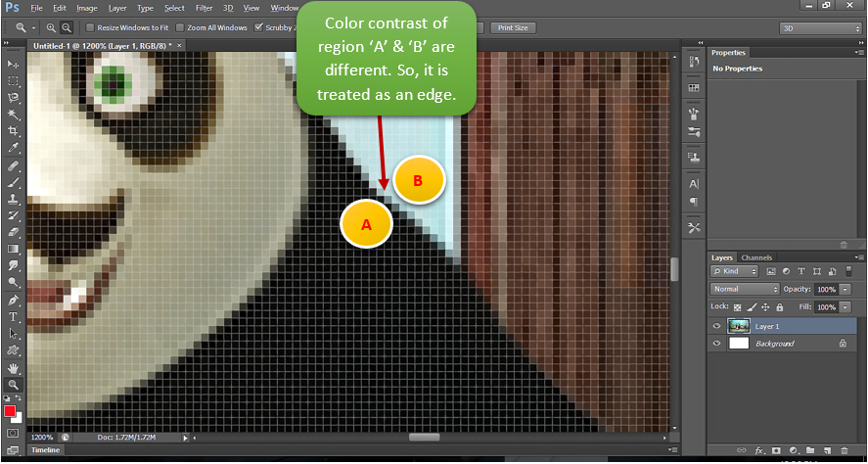Open the Swatches panel icon

[x=694, y=88]
